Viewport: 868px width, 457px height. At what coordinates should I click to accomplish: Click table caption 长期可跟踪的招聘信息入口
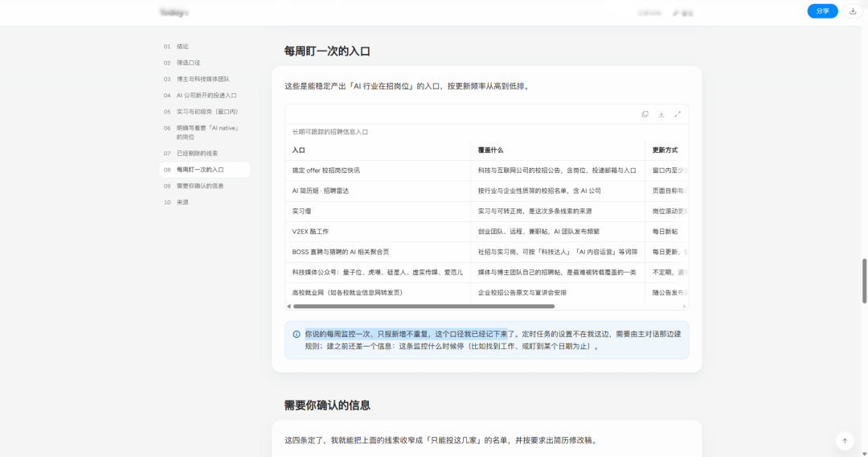click(330, 132)
